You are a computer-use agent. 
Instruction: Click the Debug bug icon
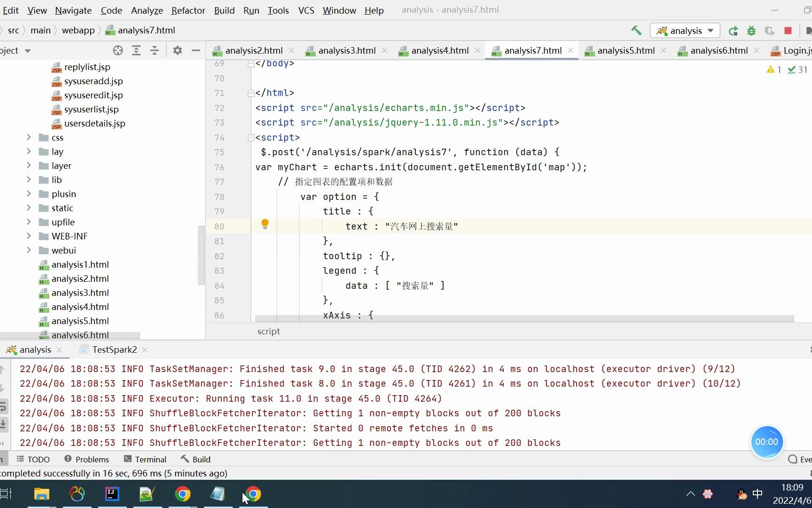pos(751,31)
